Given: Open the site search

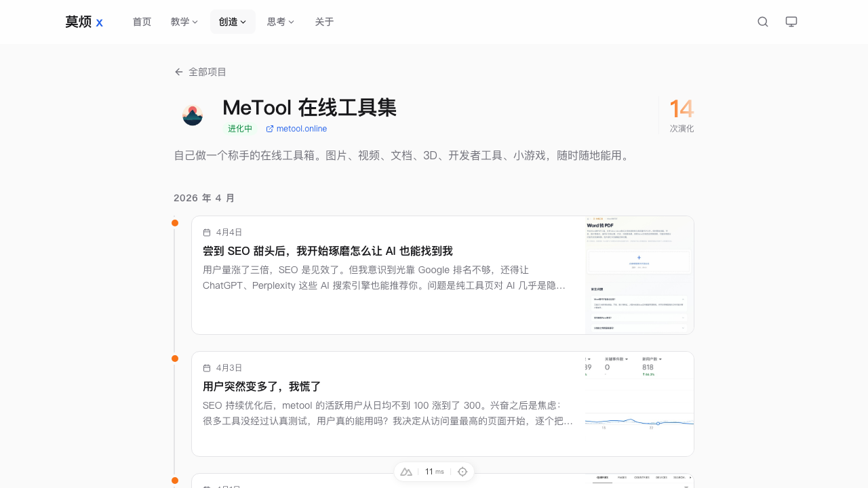Looking at the screenshot, I should pyautogui.click(x=762, y=21).
